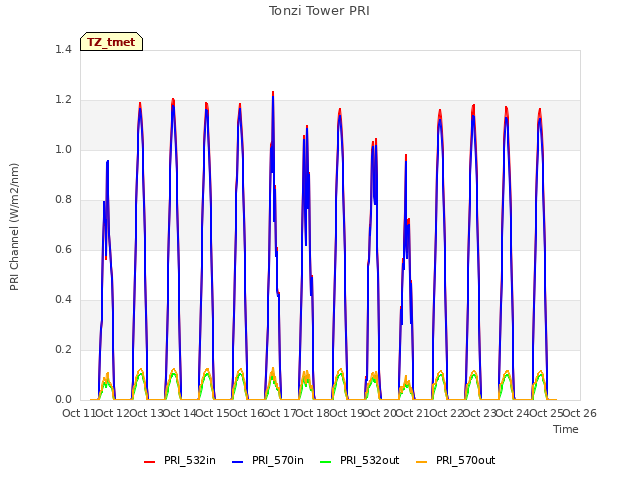Image resolution: width=640 pixels, height=480 pixels.
Task: Toggle the PRI_532out legend entry
Action: (x=360, y=460)
